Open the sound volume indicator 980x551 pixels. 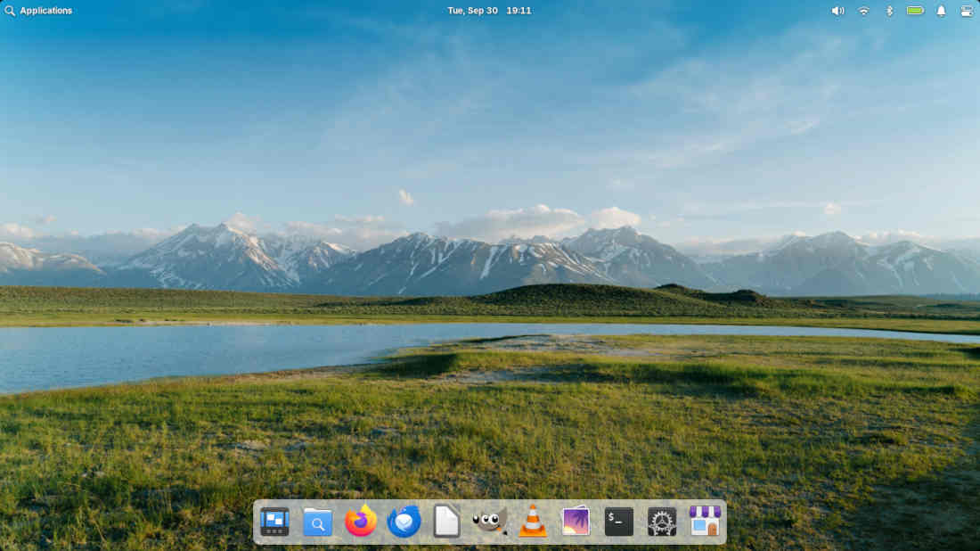837,11
